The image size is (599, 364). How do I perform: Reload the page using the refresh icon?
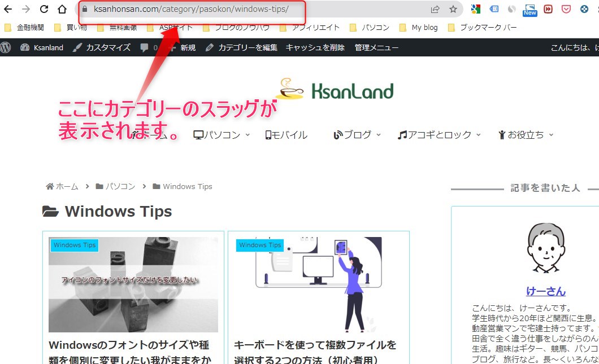click(44, 9)
